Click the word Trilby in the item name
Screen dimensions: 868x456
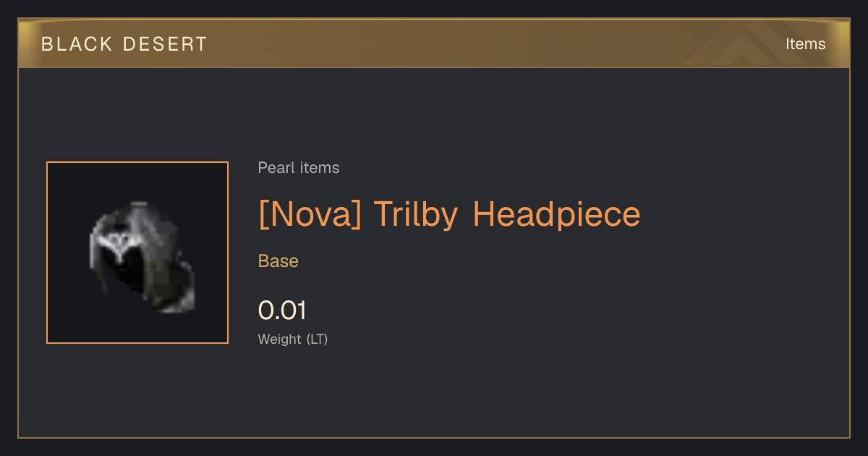tap(417, 214)
